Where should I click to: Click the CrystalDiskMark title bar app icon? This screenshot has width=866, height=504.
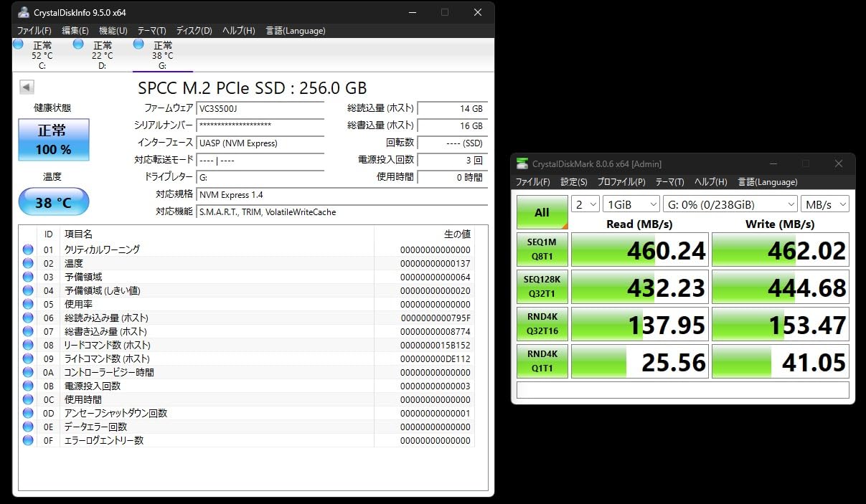click(522, 164)
